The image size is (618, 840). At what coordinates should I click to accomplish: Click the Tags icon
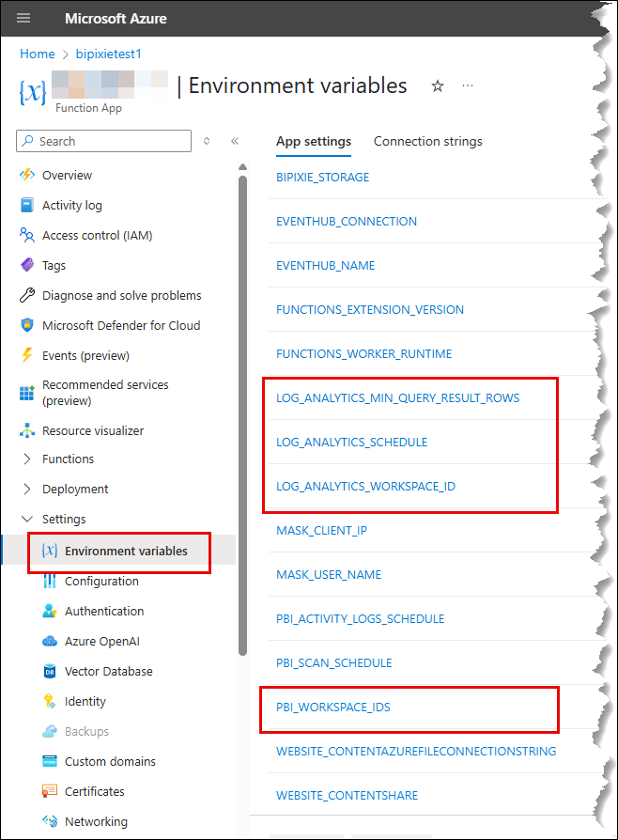pyautogui.click(x=26, y=265)
